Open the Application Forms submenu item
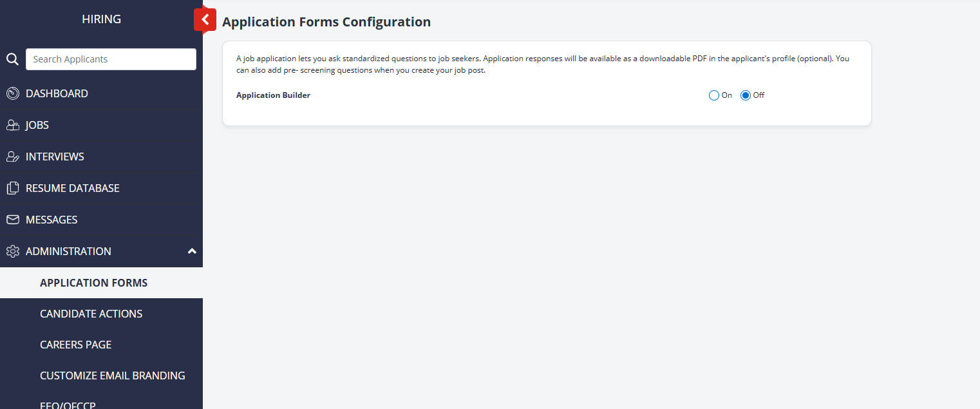This screenshot has width=980, height=409. click(x=93, y=283)
